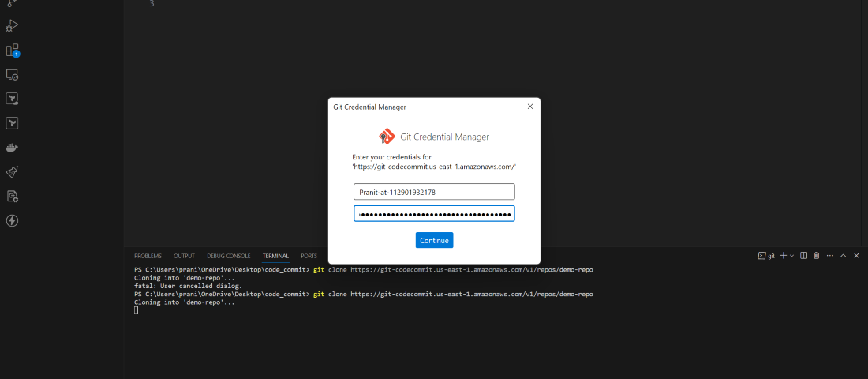Click editor line number 3
The height and width of the screenshot is (379, 868).
point(152,3)
